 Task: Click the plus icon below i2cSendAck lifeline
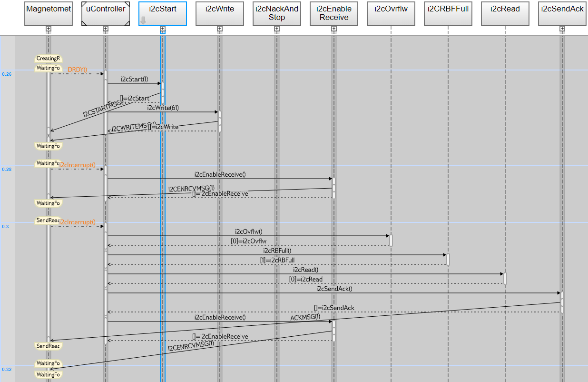pyautogui.click(x=562, y=29)
